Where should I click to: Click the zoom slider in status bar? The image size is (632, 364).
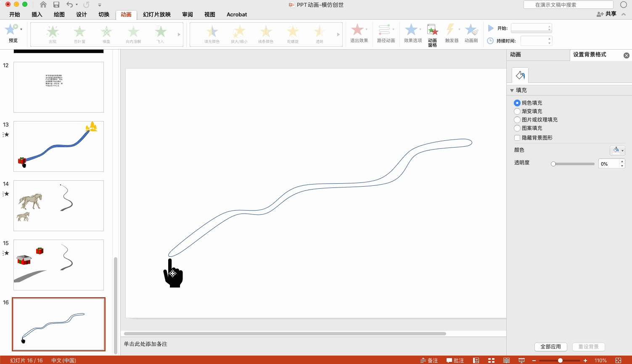pyautogui.click(x=560, y=360)
